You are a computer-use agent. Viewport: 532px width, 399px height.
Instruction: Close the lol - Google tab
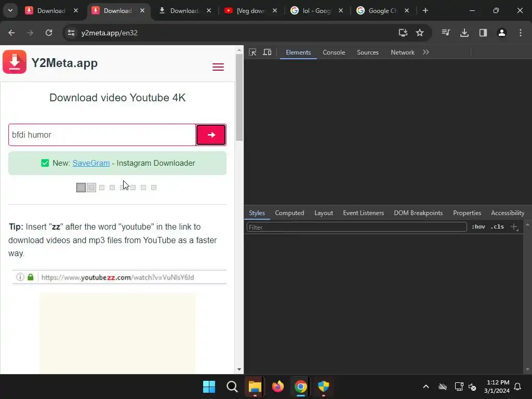[341, 10]
